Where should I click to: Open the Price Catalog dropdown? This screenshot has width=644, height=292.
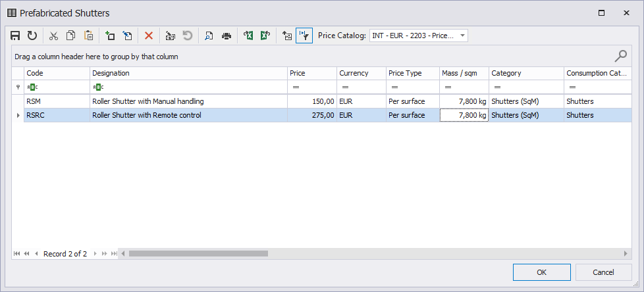click(462, 36)
